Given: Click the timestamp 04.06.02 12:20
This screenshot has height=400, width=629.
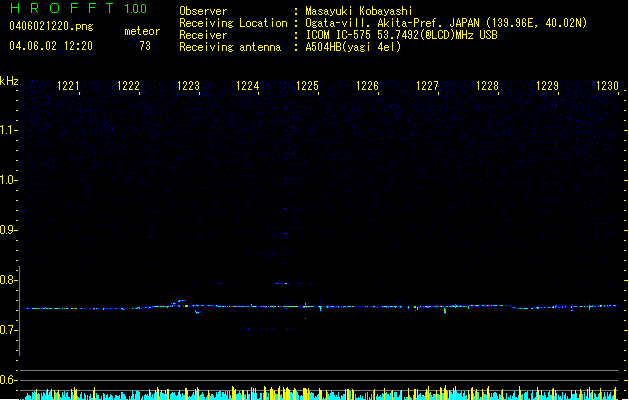Looking at the screenshot, I should 51,46.
